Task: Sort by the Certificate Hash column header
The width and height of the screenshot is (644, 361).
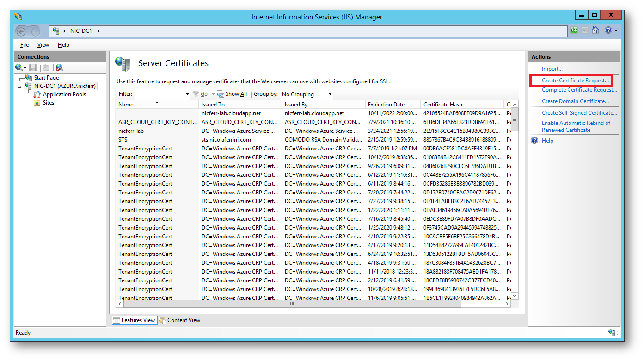Action: [x=462, y=105]
